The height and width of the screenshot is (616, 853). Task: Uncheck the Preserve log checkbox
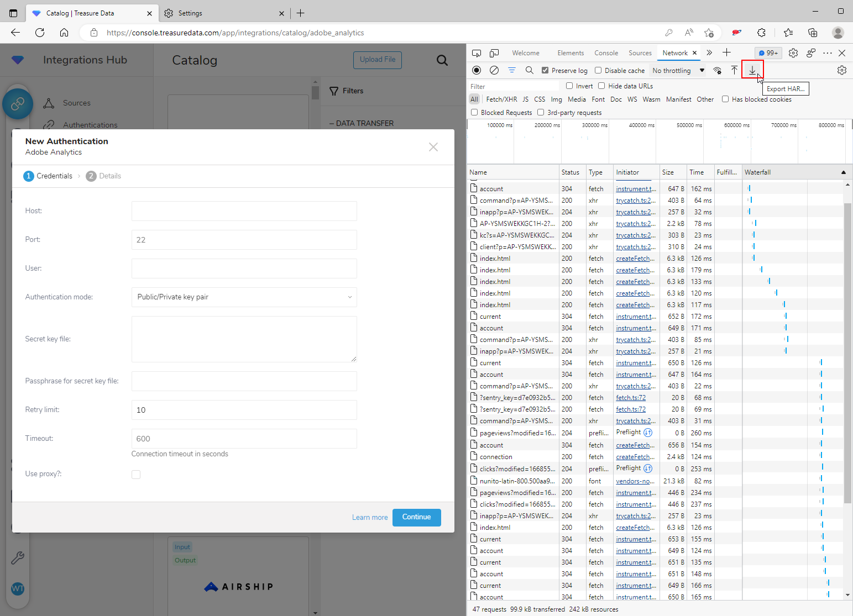[545, 71]
